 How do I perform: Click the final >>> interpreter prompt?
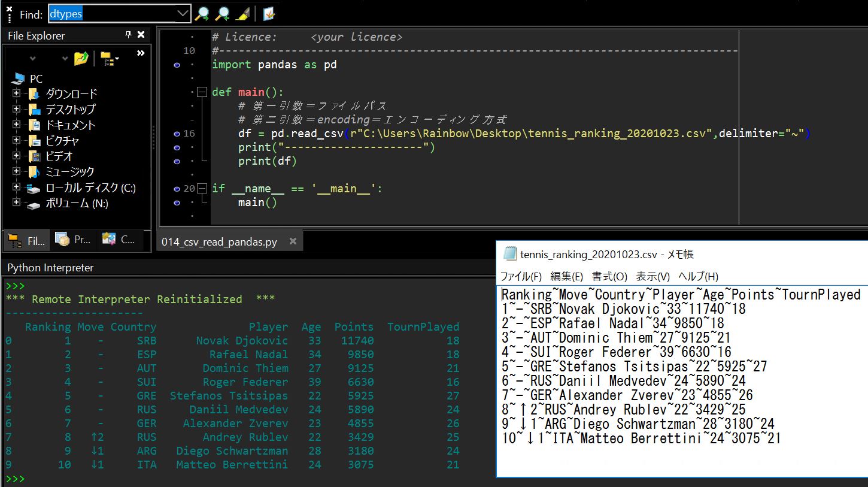click(15, 479)
